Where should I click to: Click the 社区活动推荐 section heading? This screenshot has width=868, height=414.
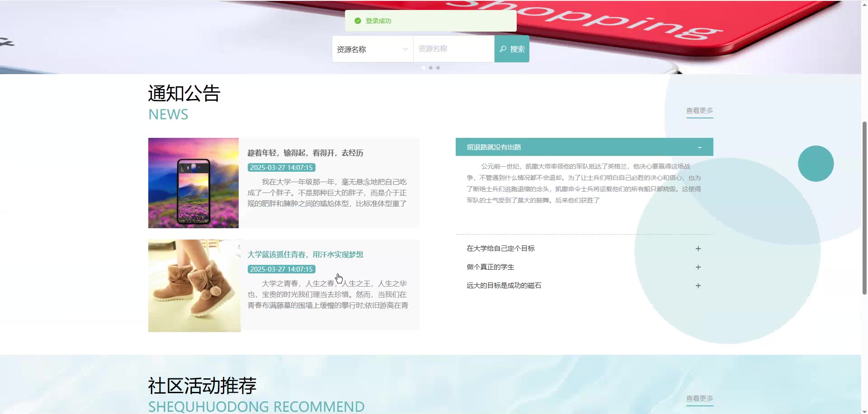click(202, 386)
